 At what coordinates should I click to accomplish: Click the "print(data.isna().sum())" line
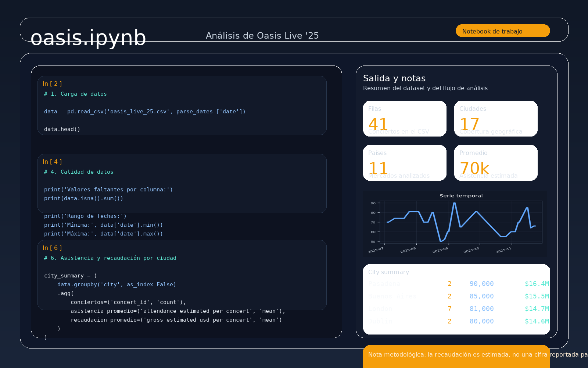[84, 198]
